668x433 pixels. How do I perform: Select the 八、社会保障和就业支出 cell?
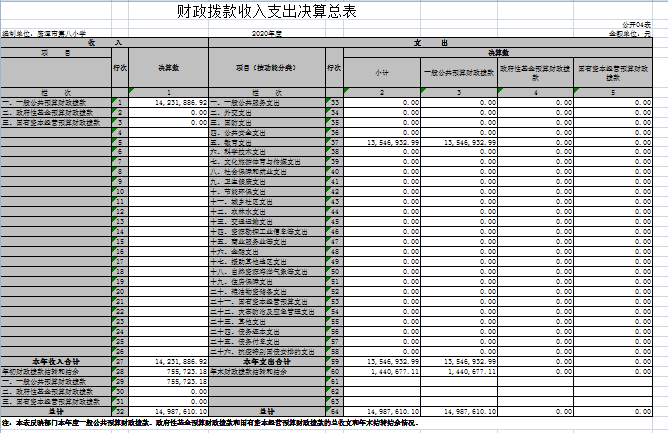267,172
